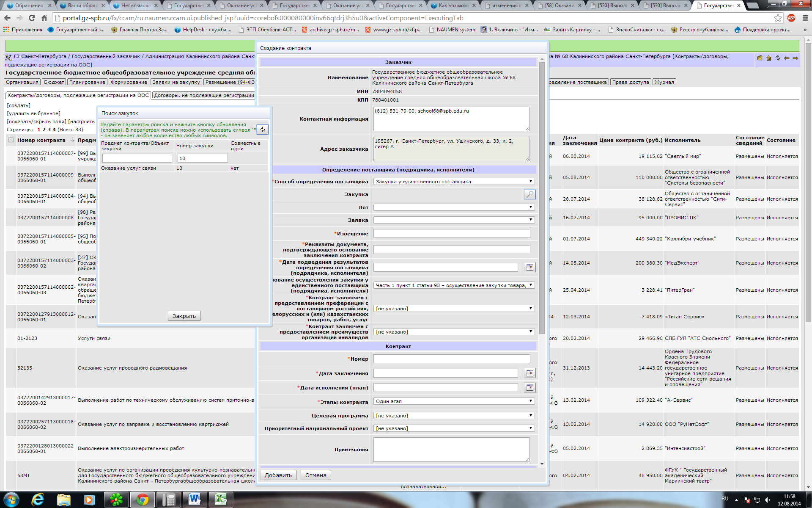The image size is (812, 508).
Task: Open Excel from the taskbar
Action: click(x=220, y=500)
